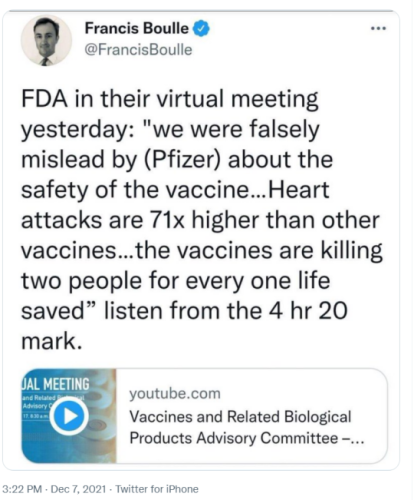This screenshot has width=414, height=500.
Task: Open the @FrancisBoulle handle link
Action: (x=138, y=50)
